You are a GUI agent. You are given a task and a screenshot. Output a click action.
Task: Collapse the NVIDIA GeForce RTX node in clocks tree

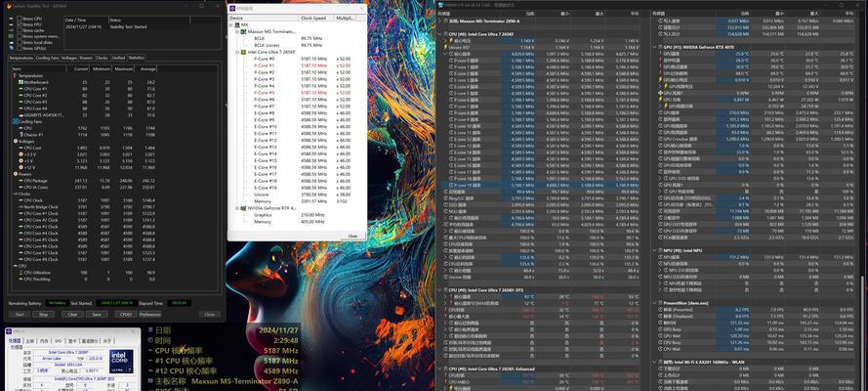pyautogui.click(x=237, y=208)
